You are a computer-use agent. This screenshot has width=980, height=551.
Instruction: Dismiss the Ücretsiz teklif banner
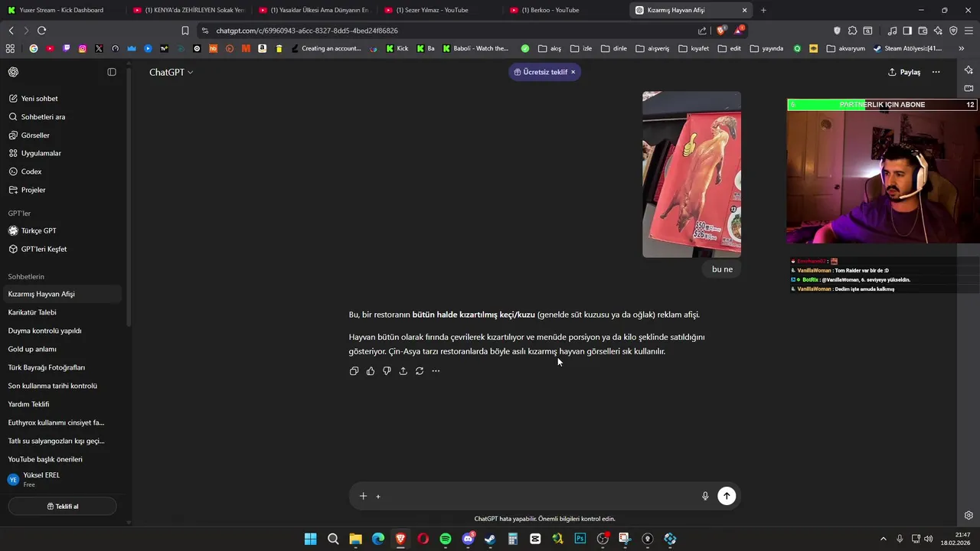(x=573, y=72)
